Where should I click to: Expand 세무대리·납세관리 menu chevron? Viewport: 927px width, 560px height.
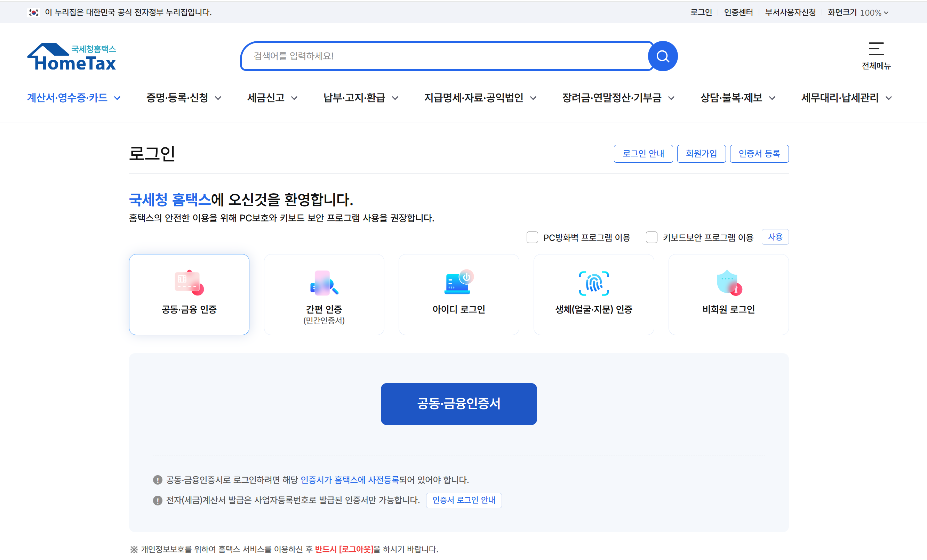coord(889,98)
